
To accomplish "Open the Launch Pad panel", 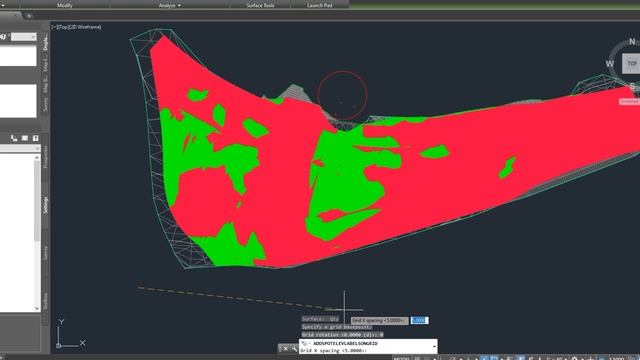I will [x=320, y=5].
